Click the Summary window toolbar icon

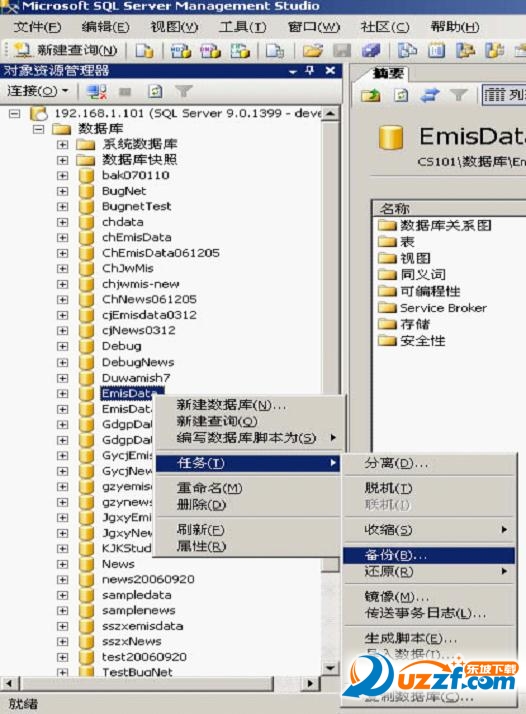pos(436,51)
